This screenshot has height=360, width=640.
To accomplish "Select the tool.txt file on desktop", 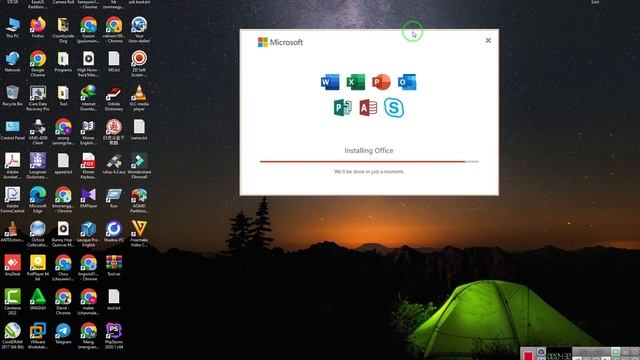I will [x=113, y=300].
